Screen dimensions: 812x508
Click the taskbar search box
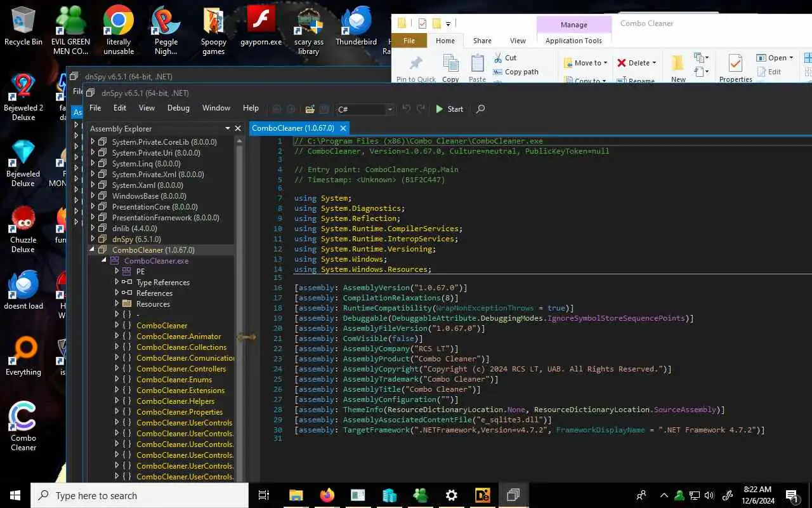[140, 495]
